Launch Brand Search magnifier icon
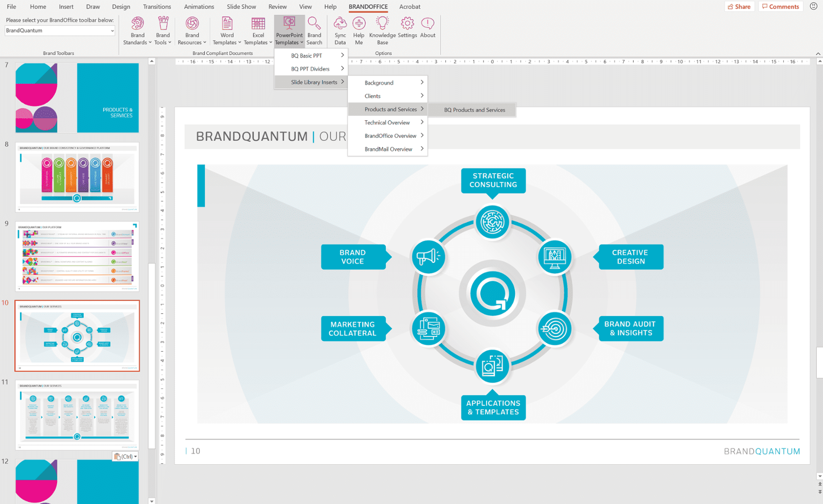This screenshot has height=504, width=823. coord(314,24)
